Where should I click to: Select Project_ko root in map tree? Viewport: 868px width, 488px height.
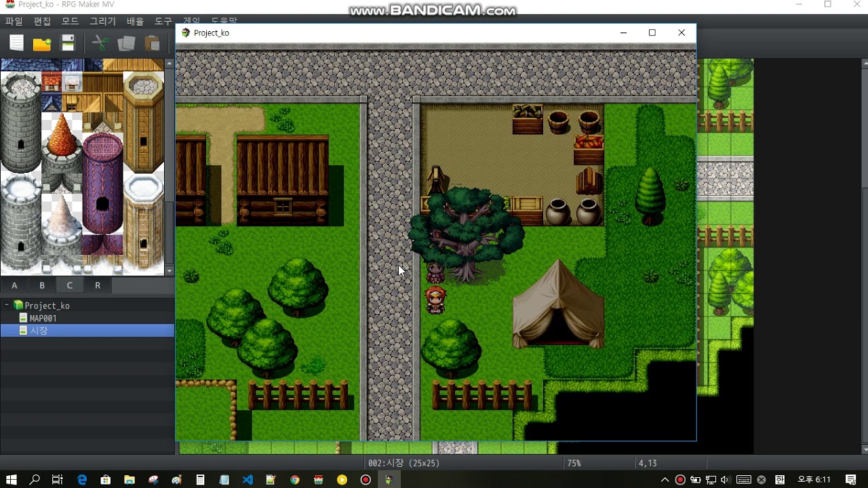tap(47, 306)
